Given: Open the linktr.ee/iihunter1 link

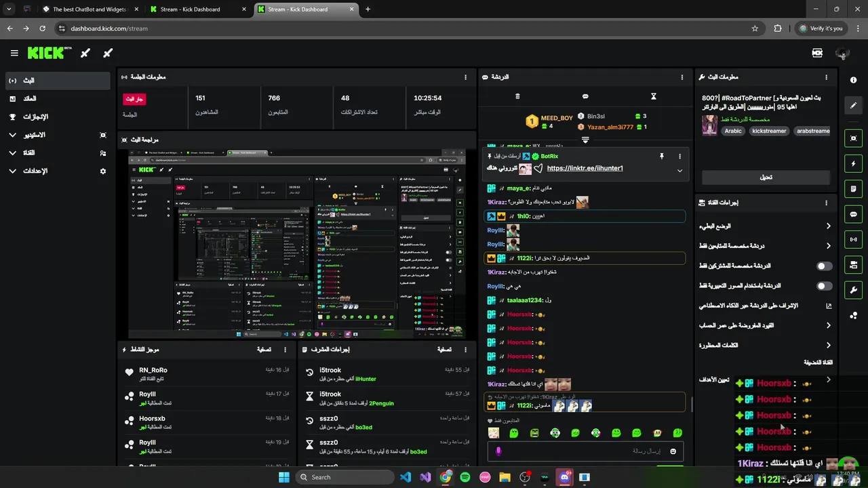Looking at the screenshot, I should [x=585, y=168].
